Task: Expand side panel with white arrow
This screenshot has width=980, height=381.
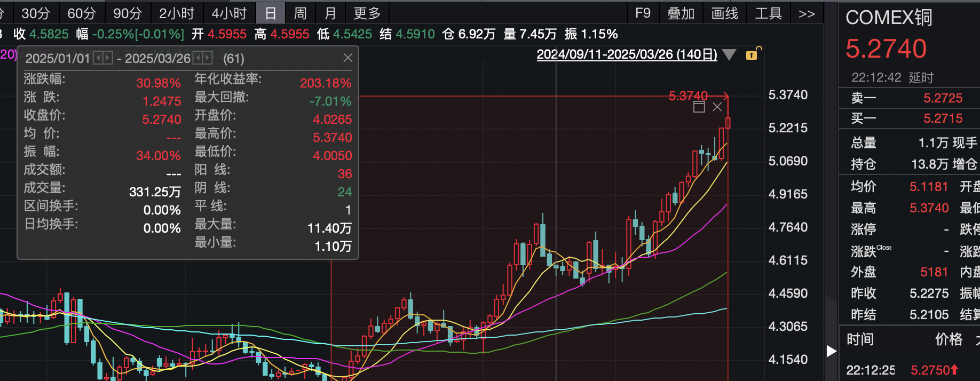Action: 831,351
